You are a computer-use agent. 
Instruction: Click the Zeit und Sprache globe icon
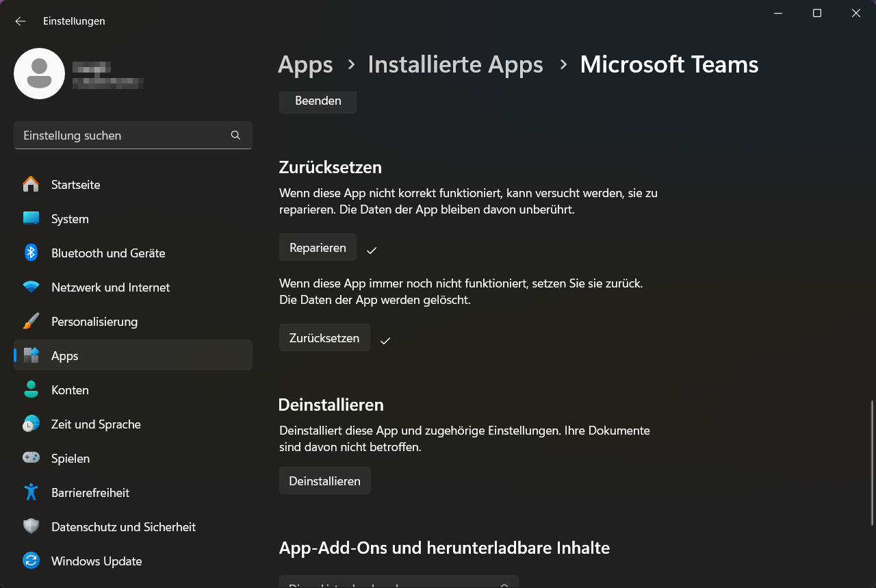(31, 424)
